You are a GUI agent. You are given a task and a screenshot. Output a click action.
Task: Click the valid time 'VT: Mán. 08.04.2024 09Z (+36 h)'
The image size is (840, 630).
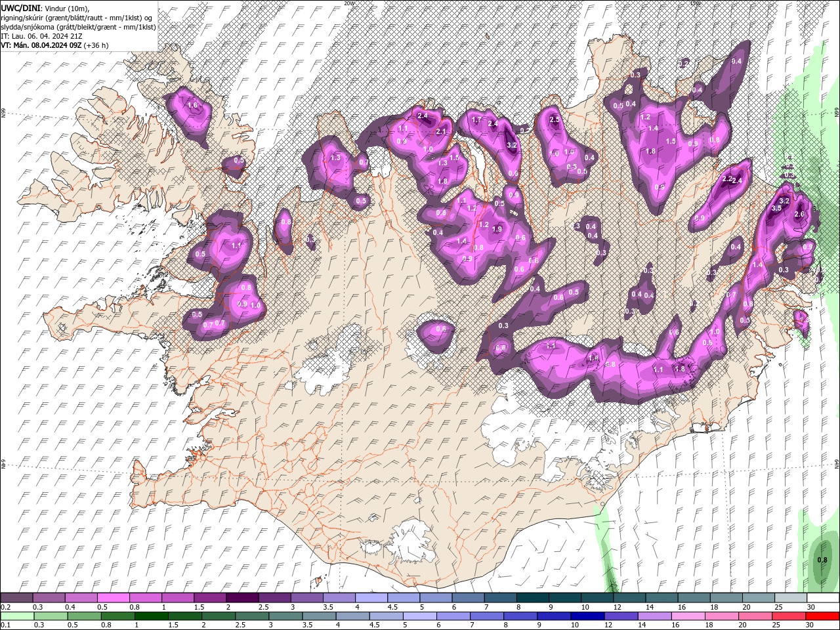[54, 45]
